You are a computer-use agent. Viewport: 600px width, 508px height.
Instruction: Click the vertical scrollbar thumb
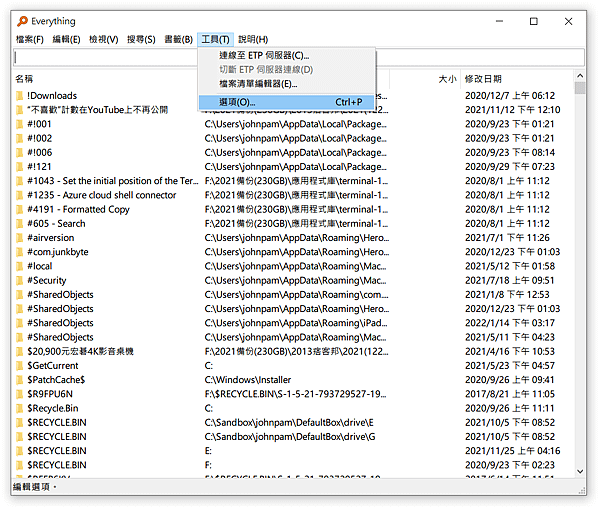(580, 88)
